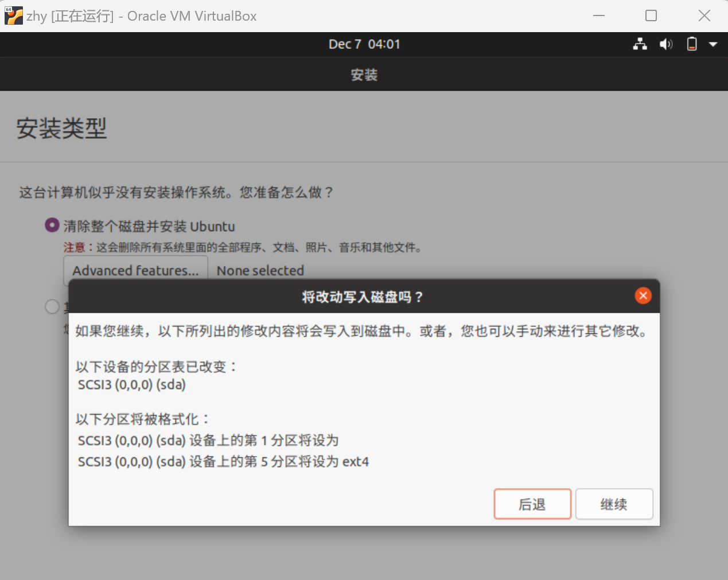Close the 将改动写入磁盘吗 dialog
The height and width of the screenshot is (580, 728).
[643, 295]
